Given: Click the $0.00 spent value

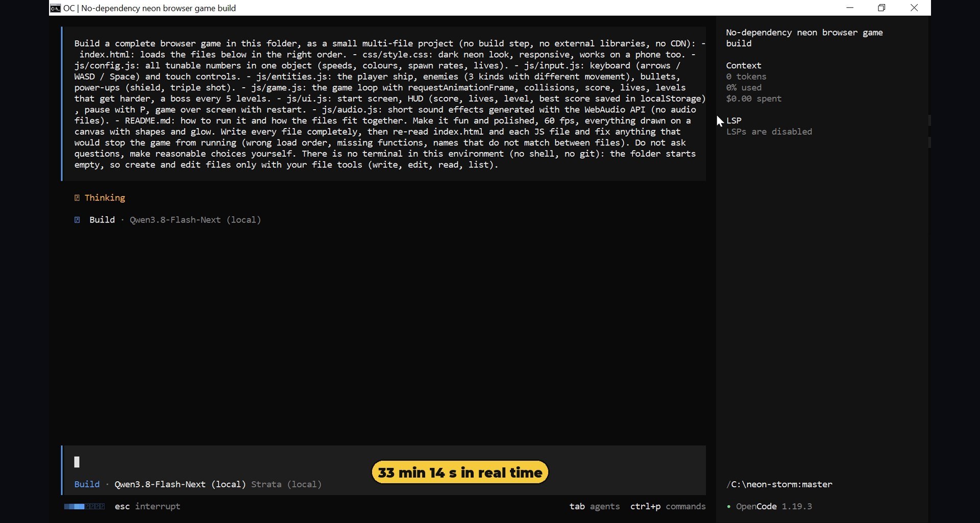Looking at the screenshot, I should 753,98.
